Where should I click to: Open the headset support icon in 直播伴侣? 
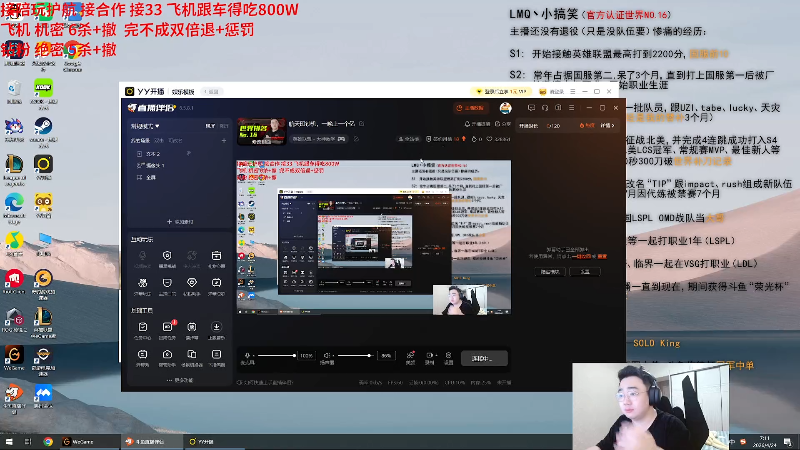click(545, 108)
